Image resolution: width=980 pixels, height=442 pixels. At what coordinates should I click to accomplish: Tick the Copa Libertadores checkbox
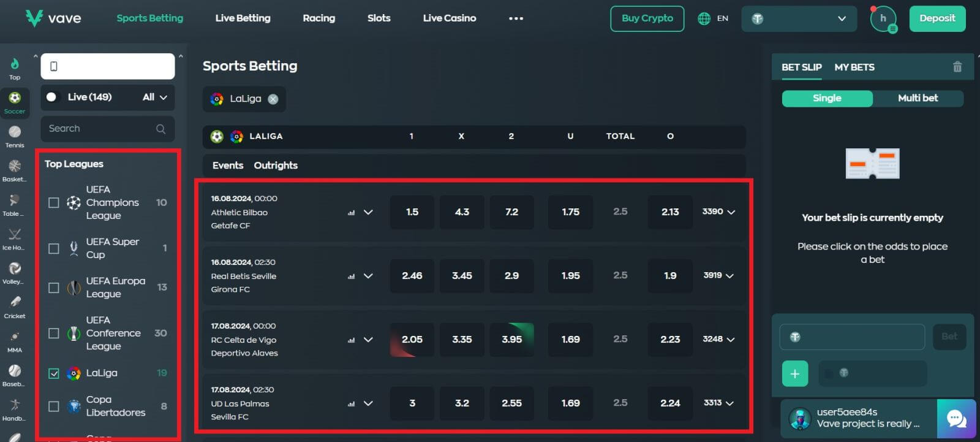[54, 406]
